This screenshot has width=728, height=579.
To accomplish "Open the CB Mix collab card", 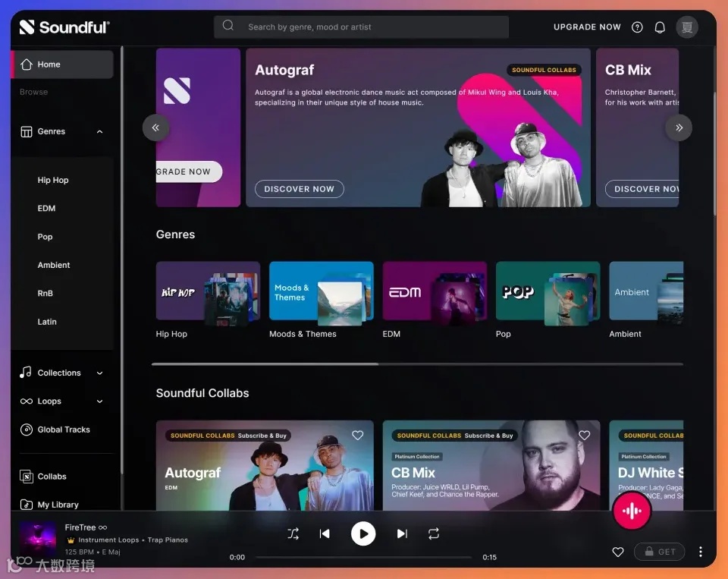I will point(491,466).
